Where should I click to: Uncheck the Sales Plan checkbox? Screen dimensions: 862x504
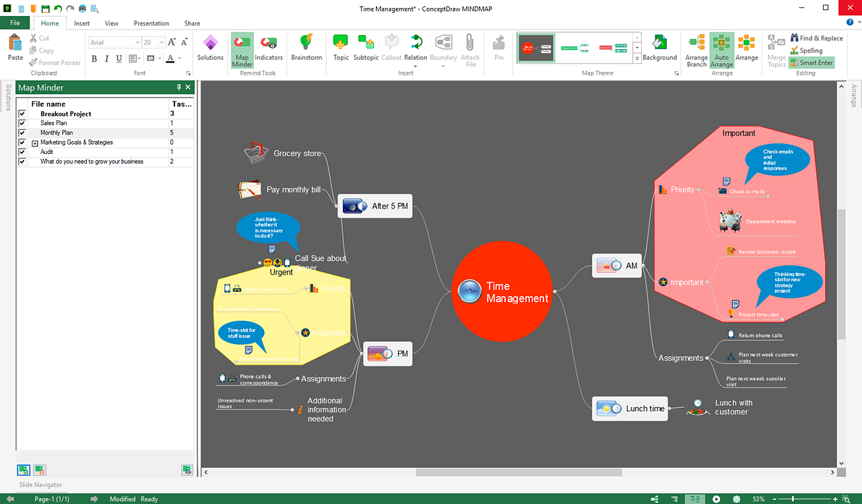22,123
